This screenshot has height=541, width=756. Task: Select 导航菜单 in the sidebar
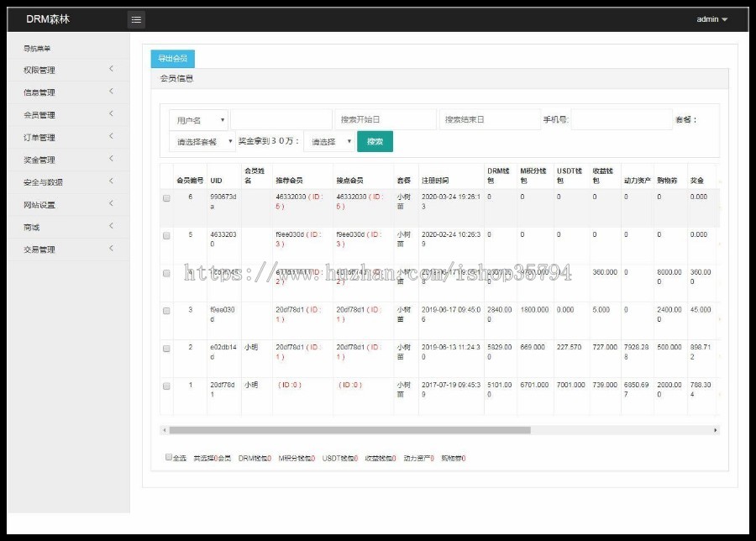[39, 47]
